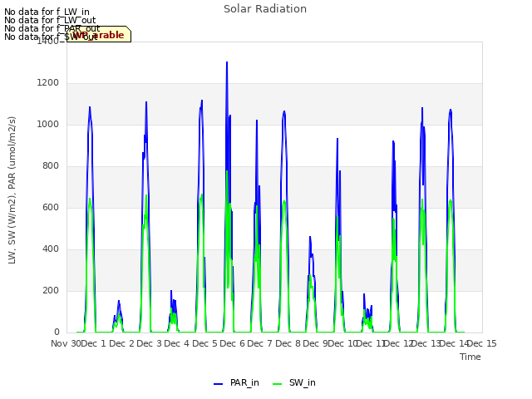The image size is (532, 399).
Task: Click the 600 y-axis tick label
Action: pyautogui.click(x=51, y=207)
